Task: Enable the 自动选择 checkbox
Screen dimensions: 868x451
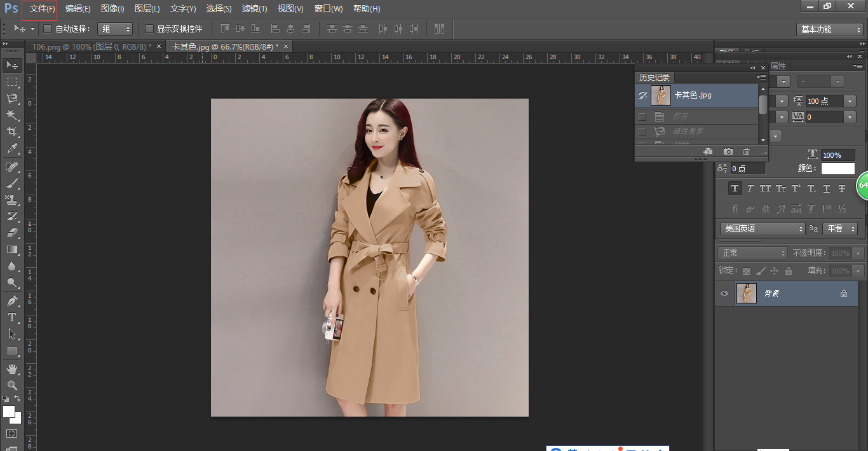Action: pyautogui.click(x=48, y=29)
